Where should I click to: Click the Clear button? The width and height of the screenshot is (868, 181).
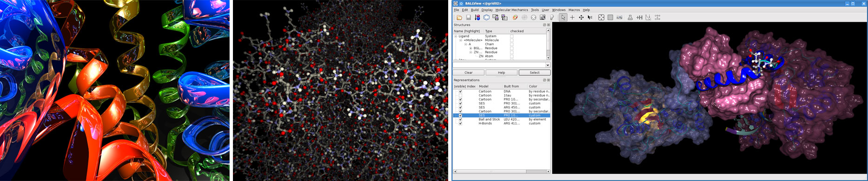468,72
